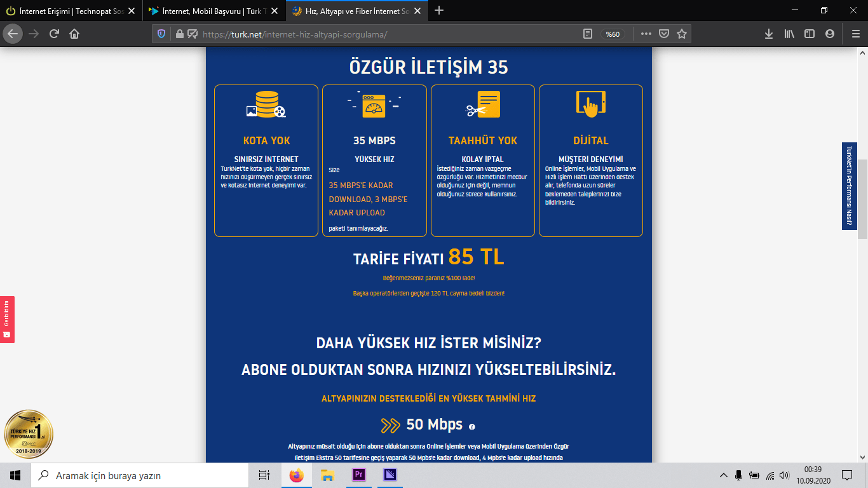This screenshot has width=868, height=488.
Task: Go back to the previous page
Action: tap(13, 34)
